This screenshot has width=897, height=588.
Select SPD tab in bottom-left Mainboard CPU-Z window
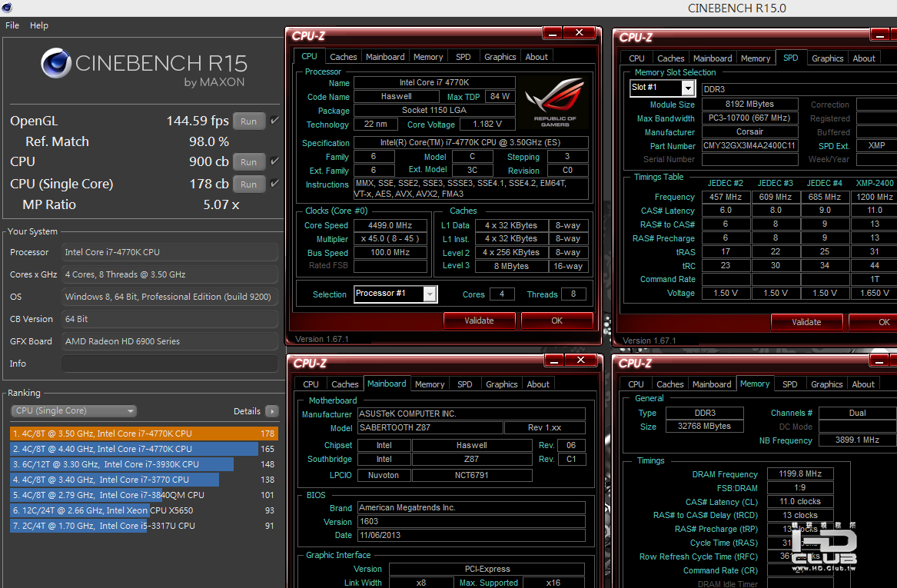(464, 384)
